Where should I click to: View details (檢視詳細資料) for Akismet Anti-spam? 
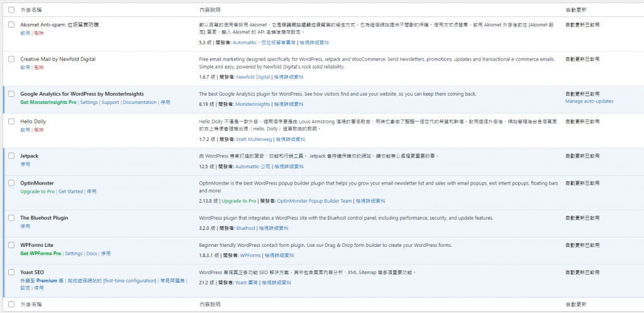(x=314, y=42)
